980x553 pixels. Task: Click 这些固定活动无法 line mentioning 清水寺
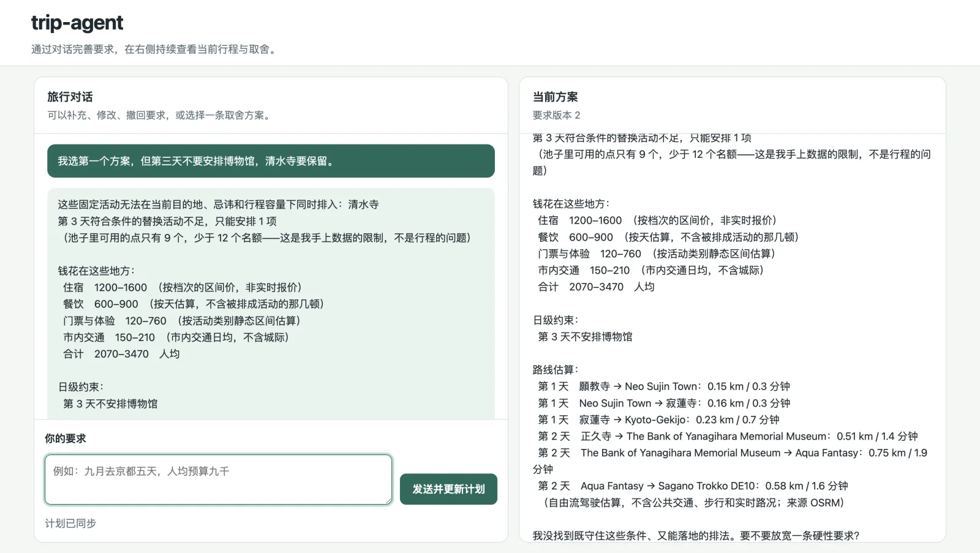(x=218, y=204)
